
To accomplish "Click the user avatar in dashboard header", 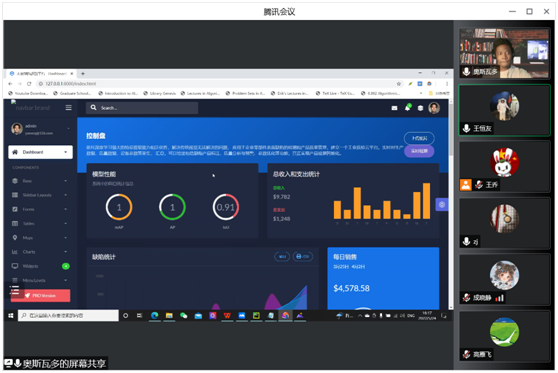I will [434, 107].
